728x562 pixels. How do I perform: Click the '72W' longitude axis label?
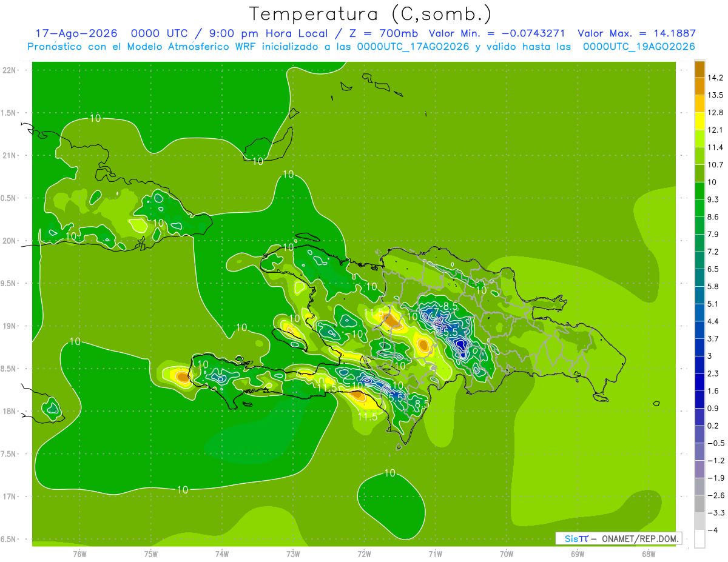[x=364, y=554]
